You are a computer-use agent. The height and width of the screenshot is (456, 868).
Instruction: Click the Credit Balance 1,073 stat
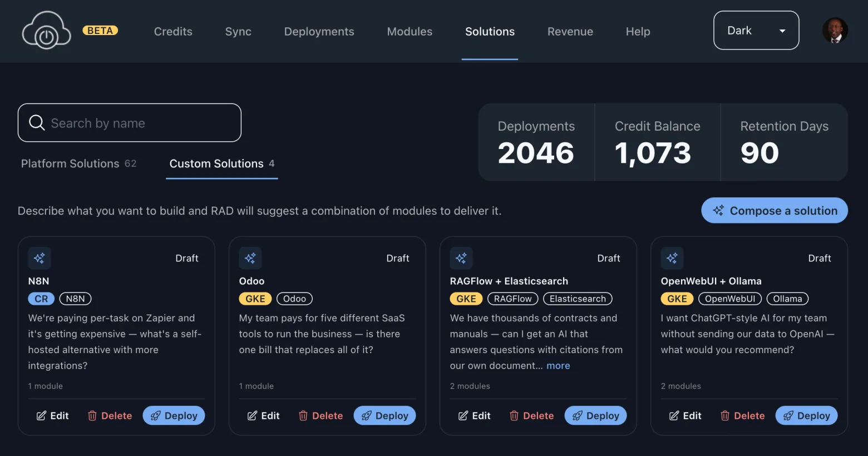(x=657, y=142)
